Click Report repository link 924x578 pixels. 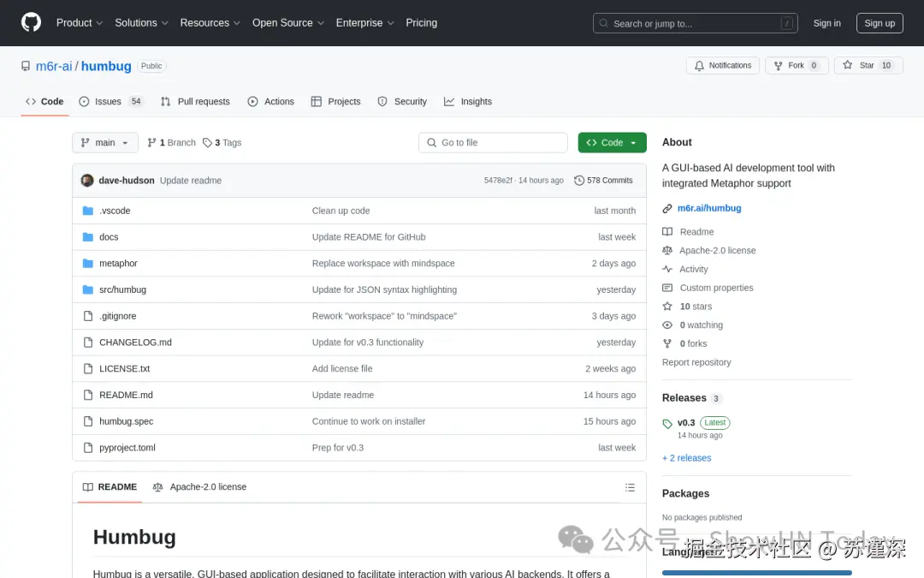(x=696, y=363)
